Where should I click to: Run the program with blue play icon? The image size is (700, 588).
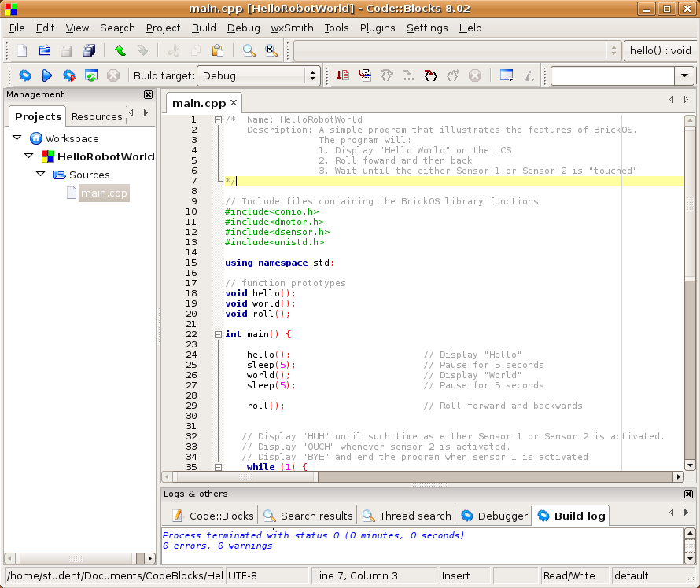click(47, 75)
